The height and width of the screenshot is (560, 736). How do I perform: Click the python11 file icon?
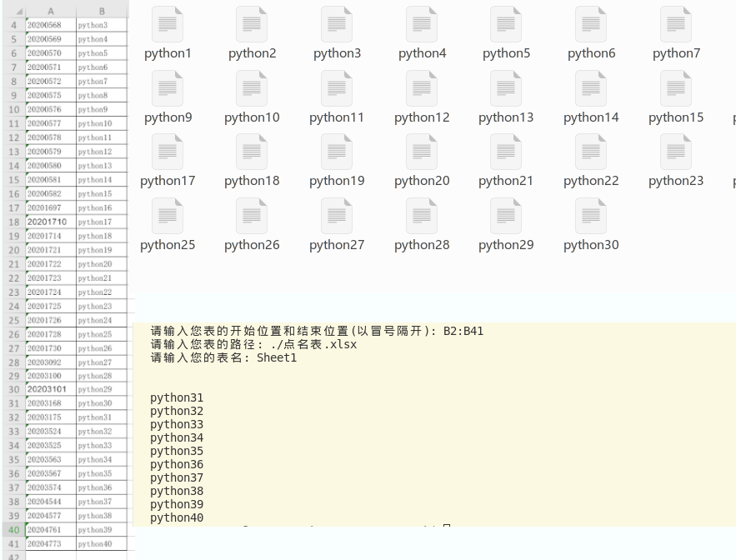[x=337, y=88]
